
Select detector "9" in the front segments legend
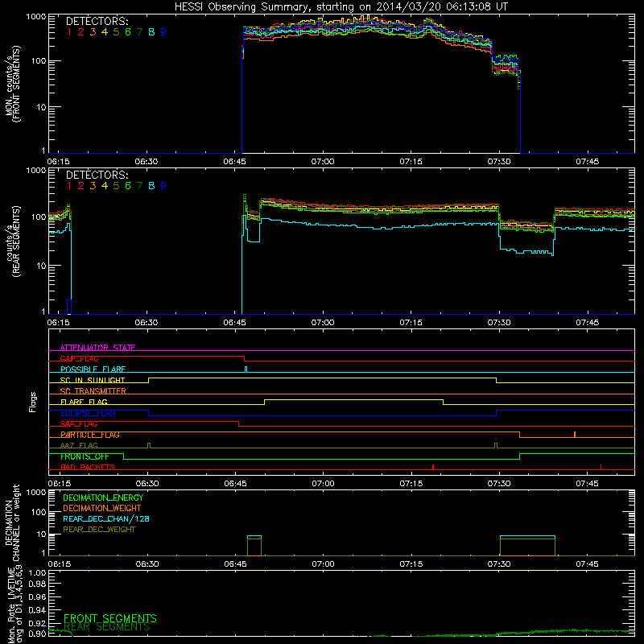tap(163, 32)
